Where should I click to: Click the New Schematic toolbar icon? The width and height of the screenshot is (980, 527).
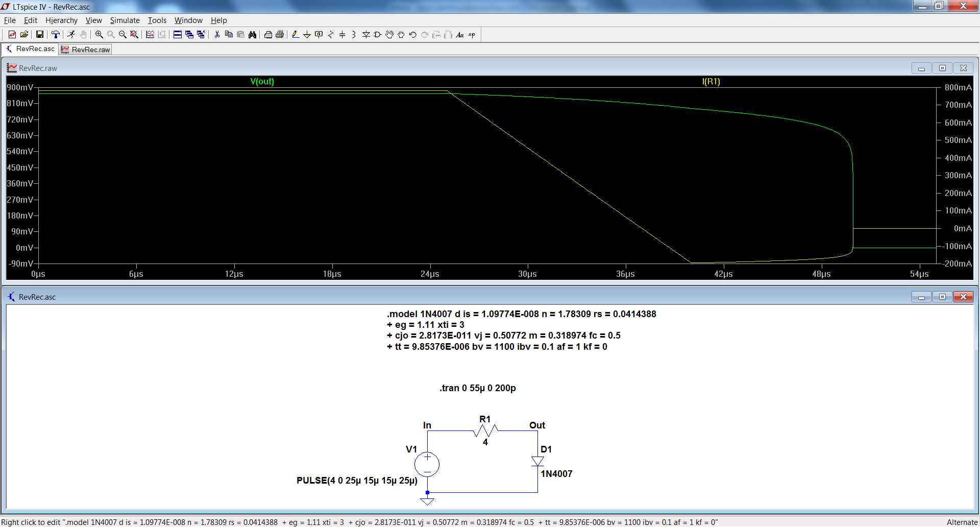(12, 35)
